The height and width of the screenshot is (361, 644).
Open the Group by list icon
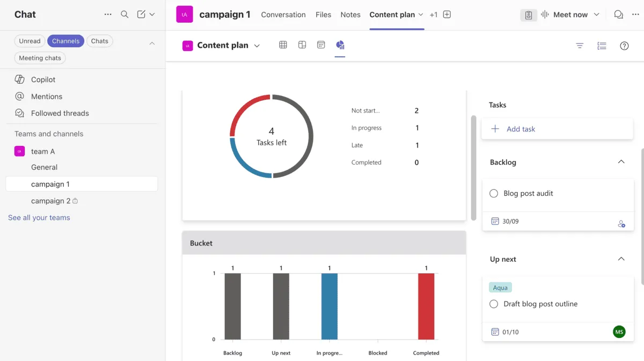click(x=602, y=46)
